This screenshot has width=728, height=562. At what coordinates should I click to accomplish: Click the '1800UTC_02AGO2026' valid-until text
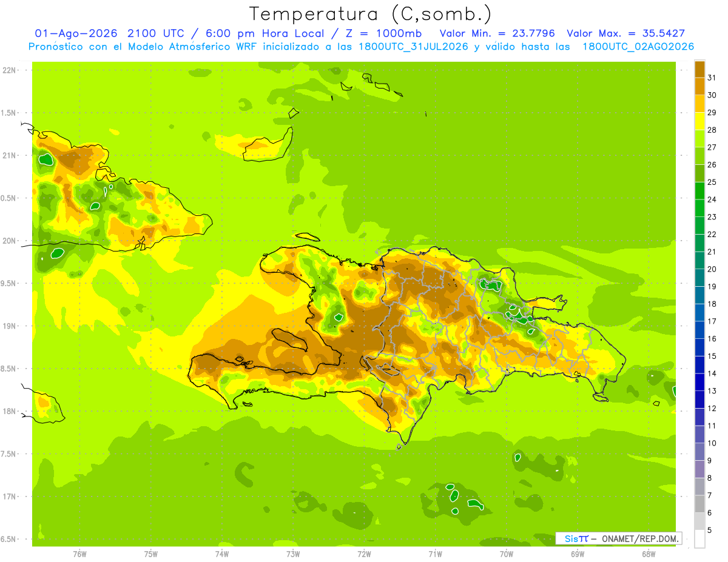[638, 47]
